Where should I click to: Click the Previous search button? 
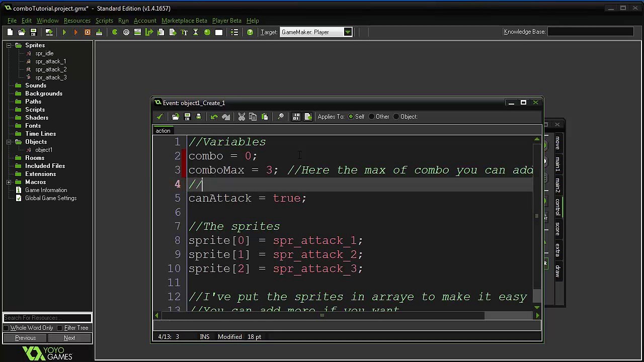tap(25, 338)
